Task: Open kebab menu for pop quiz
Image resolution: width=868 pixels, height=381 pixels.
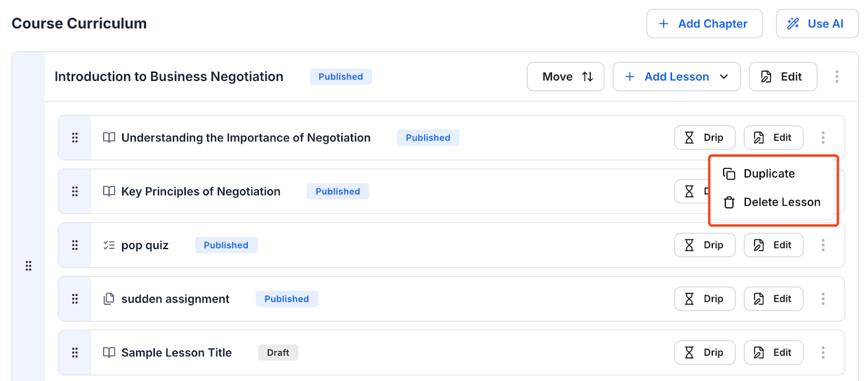Action: tap(823, 245)
